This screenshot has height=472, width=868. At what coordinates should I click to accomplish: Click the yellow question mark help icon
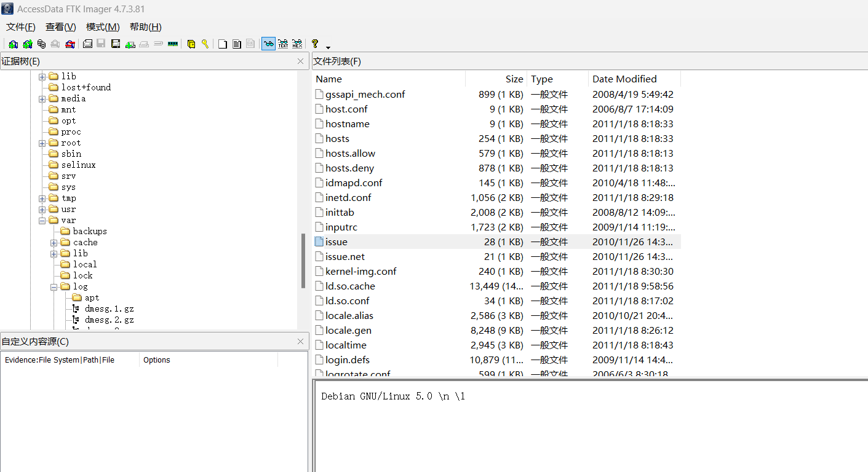pyautogui.click(x=315, y=44)
